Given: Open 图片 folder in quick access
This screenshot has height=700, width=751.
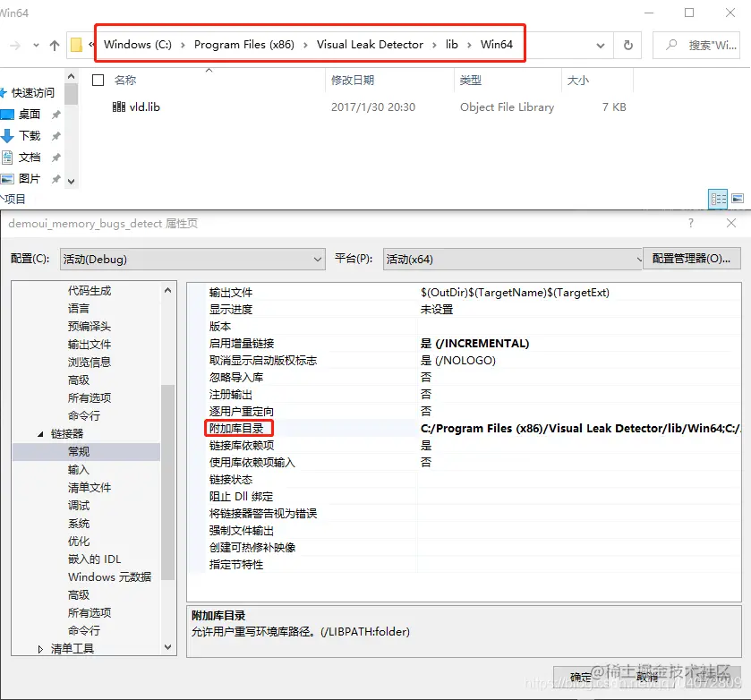Looking at the screenshot, I should (x=30, y=179).
